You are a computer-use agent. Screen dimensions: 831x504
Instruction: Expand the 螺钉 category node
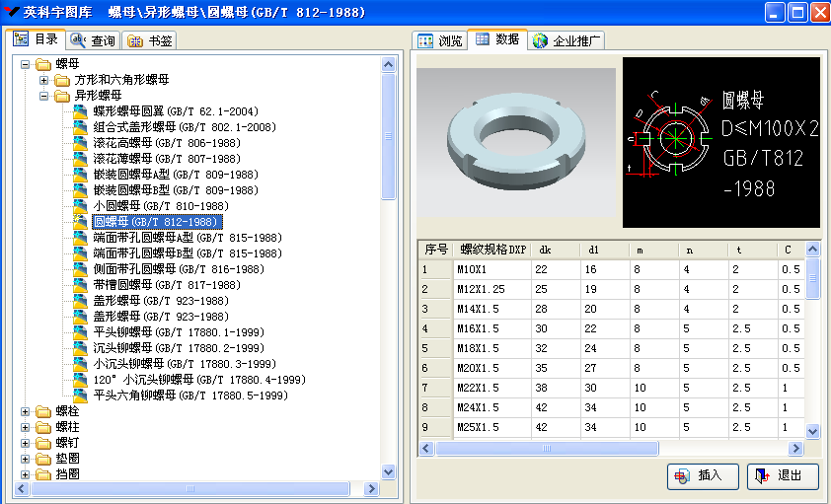[x=25, y=443]
